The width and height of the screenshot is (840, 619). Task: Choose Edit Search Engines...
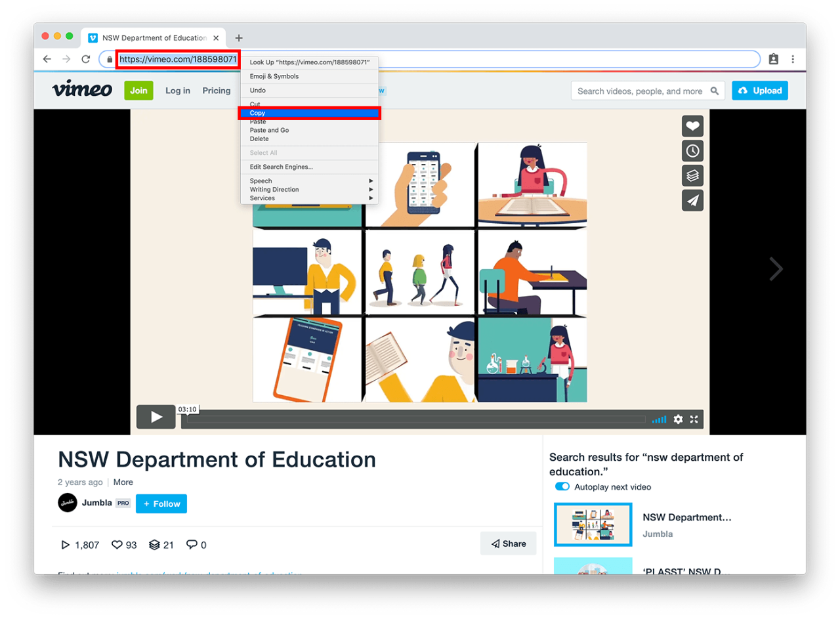(x=310, y=167)
